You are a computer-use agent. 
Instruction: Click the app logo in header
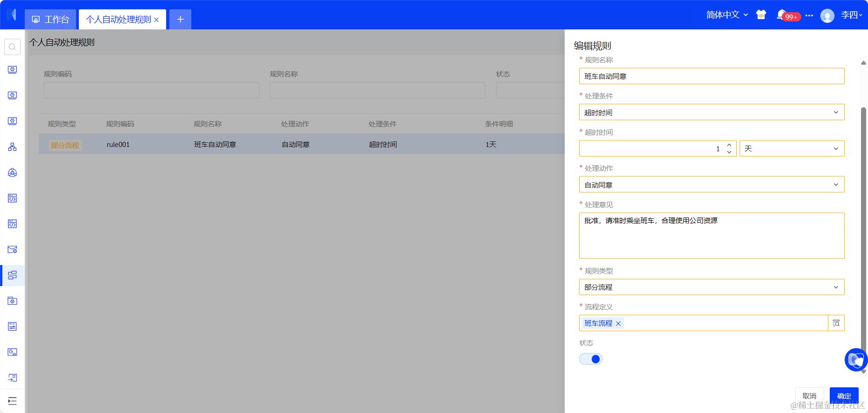(x=12, y=15)
